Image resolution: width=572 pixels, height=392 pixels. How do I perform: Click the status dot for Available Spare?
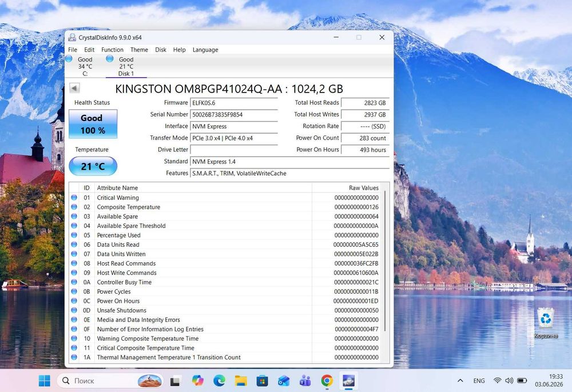(74, 217)
